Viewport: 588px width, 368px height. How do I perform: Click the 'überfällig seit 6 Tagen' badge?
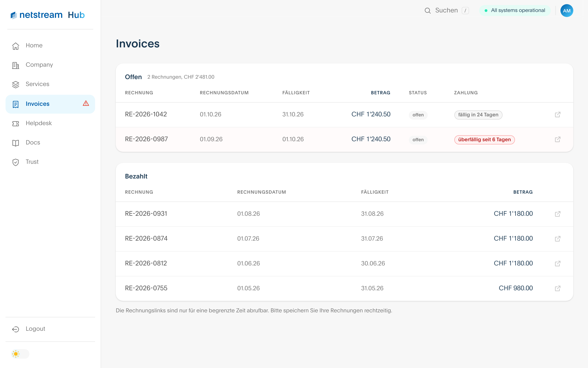[484, 140]
